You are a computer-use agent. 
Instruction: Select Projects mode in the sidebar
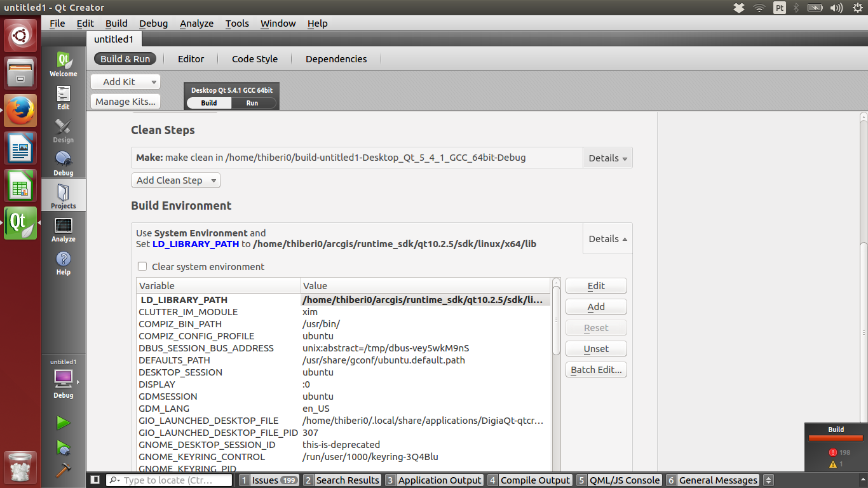64,196
